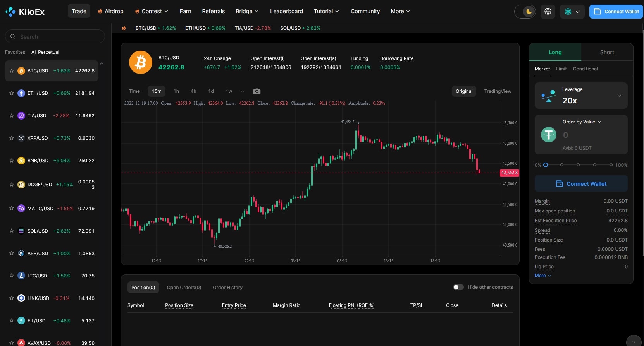644x346 pixels.
Task: Open the Bridge dropdown menu
Action: (x=247, y=11)
